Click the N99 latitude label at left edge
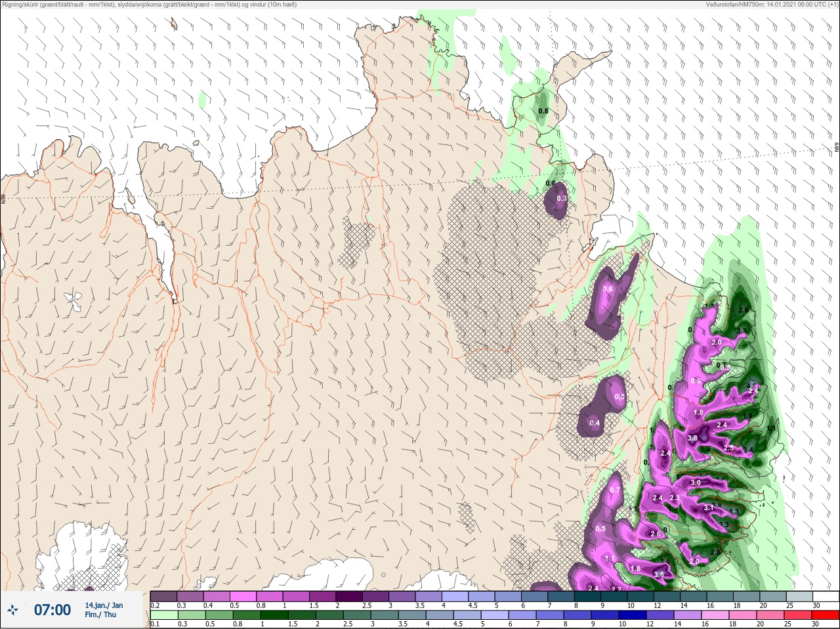Screen dimensions: 840x629 pyautogui.click(x=3, y=198)
